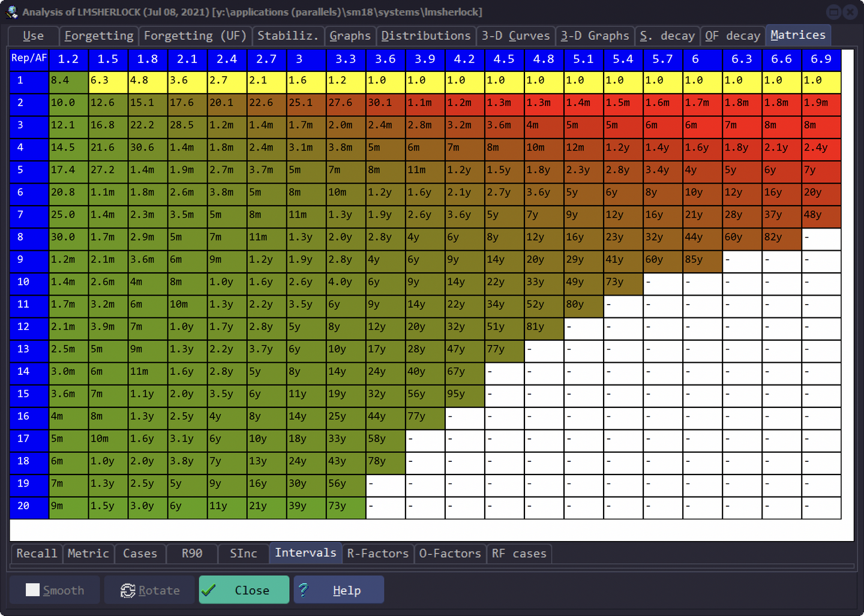Select the 82y interval cell

781,239
